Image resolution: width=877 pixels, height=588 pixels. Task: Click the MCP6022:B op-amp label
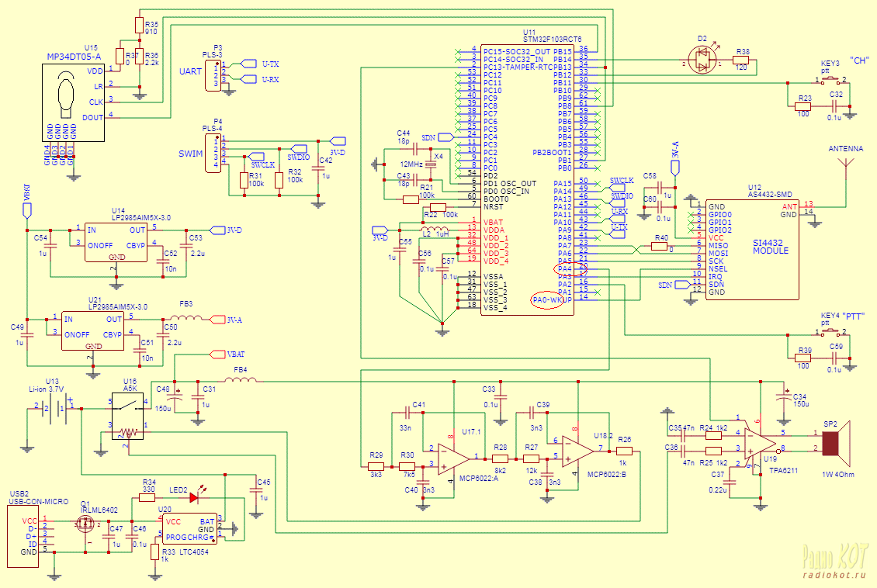[607, 475]
